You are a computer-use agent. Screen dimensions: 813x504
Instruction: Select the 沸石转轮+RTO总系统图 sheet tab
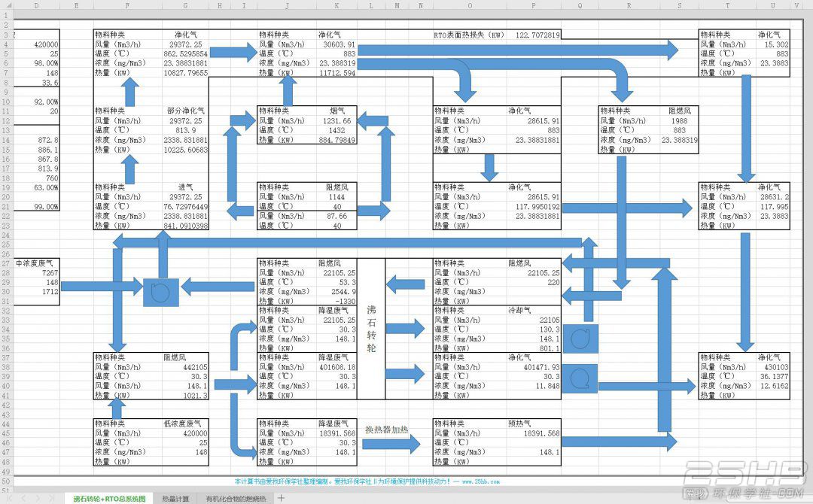[109, 499]
